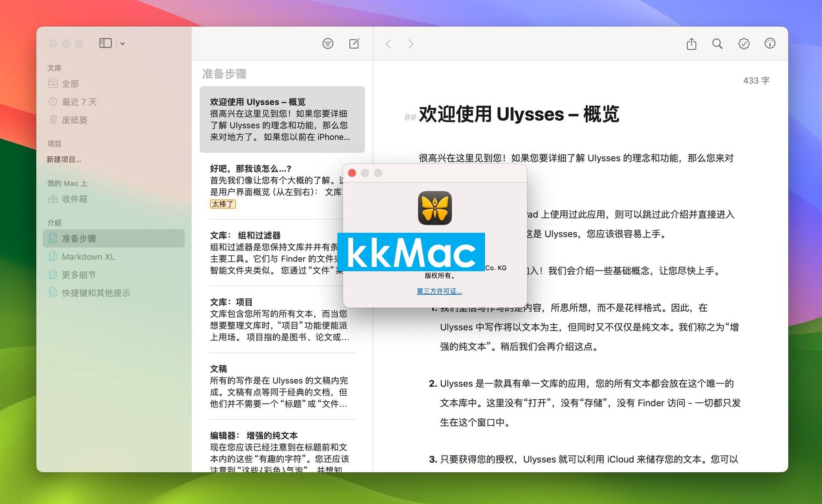The width and height of the screenshot is (822, 504).
Task: Click the 文库 sidebar section header
Action: [x=54, y=68]
